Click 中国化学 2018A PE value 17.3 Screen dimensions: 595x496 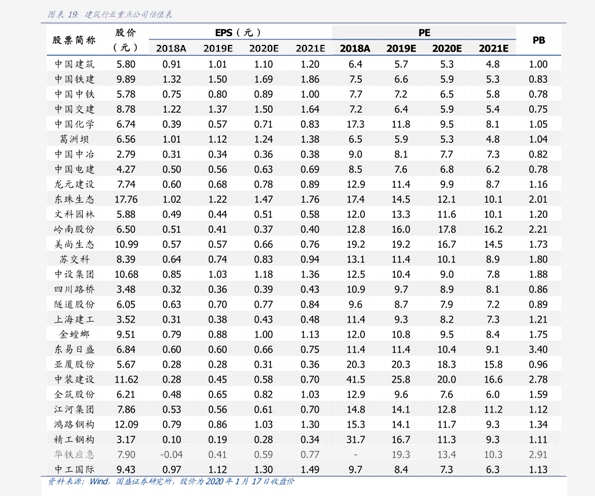(356, 124)
